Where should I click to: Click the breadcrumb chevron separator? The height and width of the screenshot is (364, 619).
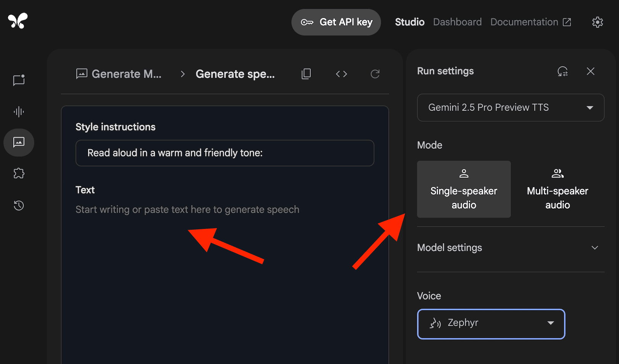(x=182, y=74)
